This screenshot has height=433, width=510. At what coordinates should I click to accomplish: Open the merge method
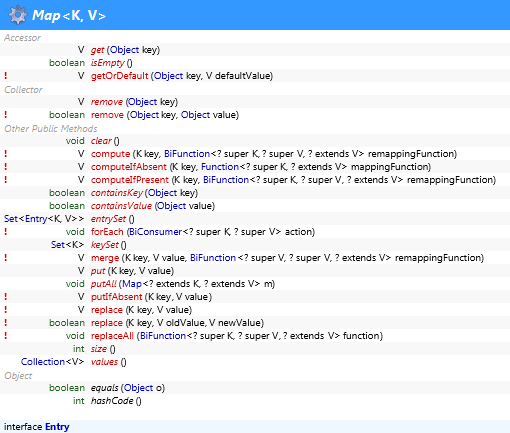105,258
